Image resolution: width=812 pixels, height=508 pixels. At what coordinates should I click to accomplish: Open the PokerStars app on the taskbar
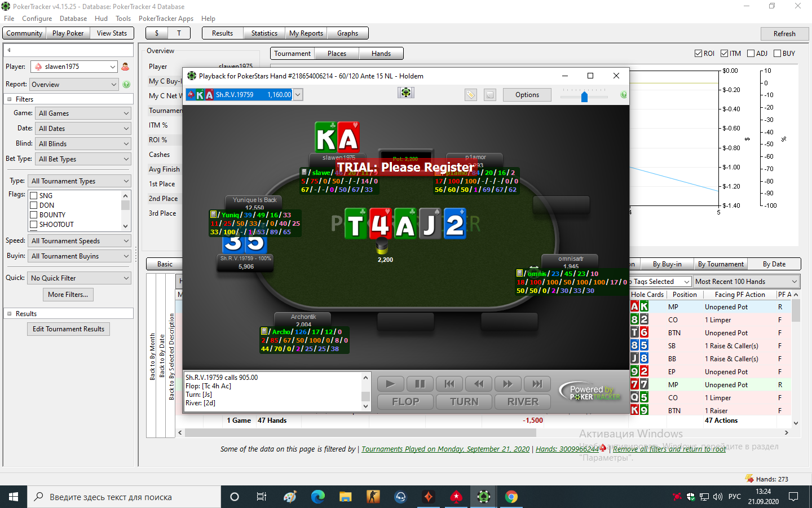click(x=456, y=497)
